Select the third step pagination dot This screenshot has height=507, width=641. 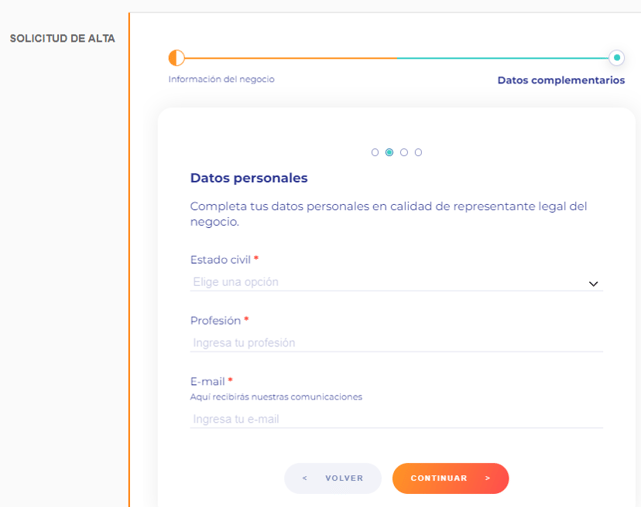click(x=404, y=152)
